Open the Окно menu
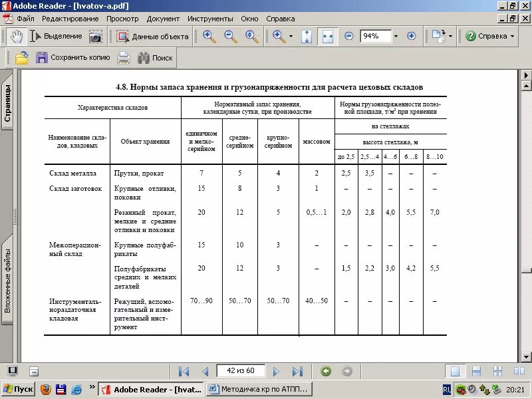 [x=249, y=19]
